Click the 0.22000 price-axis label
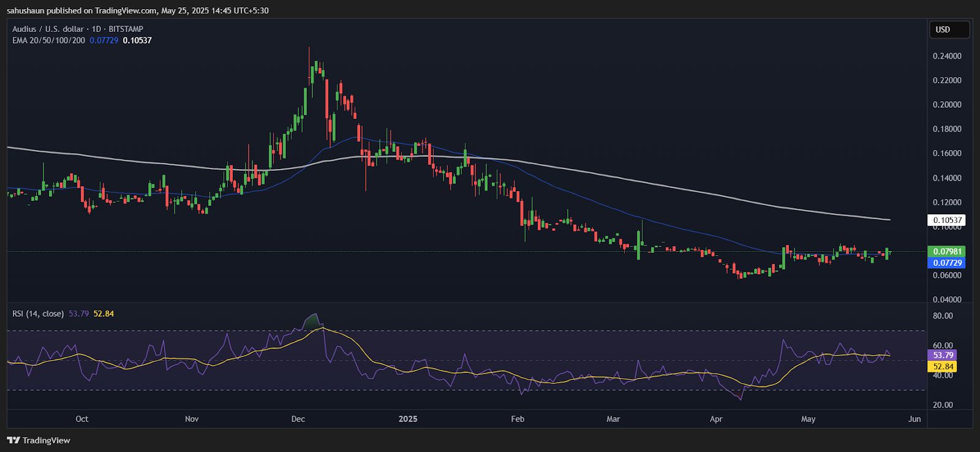 coord(947,81)
